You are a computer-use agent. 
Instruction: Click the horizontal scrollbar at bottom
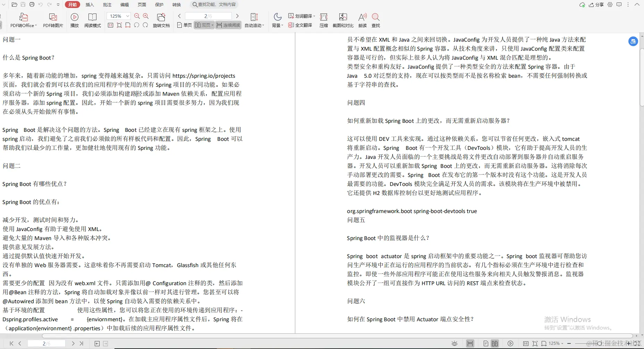coord(337,336)
